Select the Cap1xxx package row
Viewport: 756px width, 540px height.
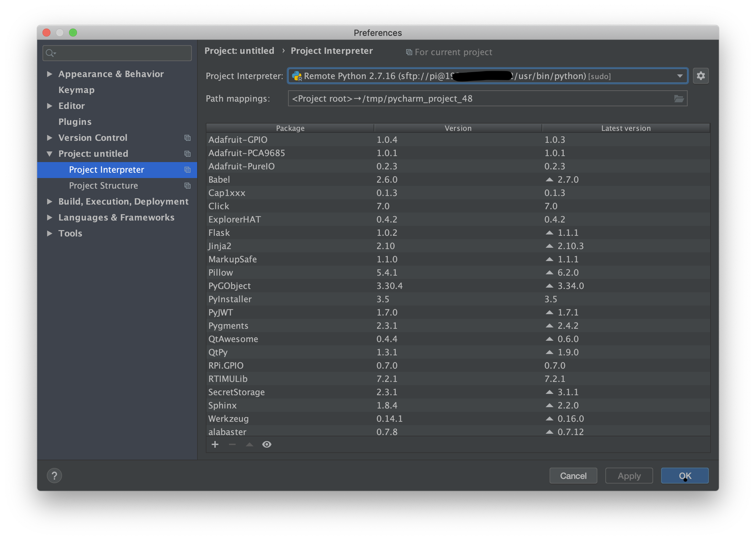458,193
